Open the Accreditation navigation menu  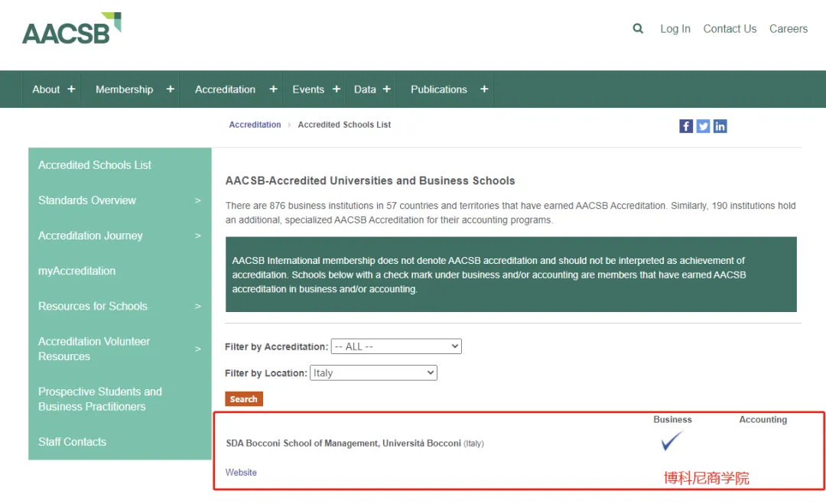point(225,89)
